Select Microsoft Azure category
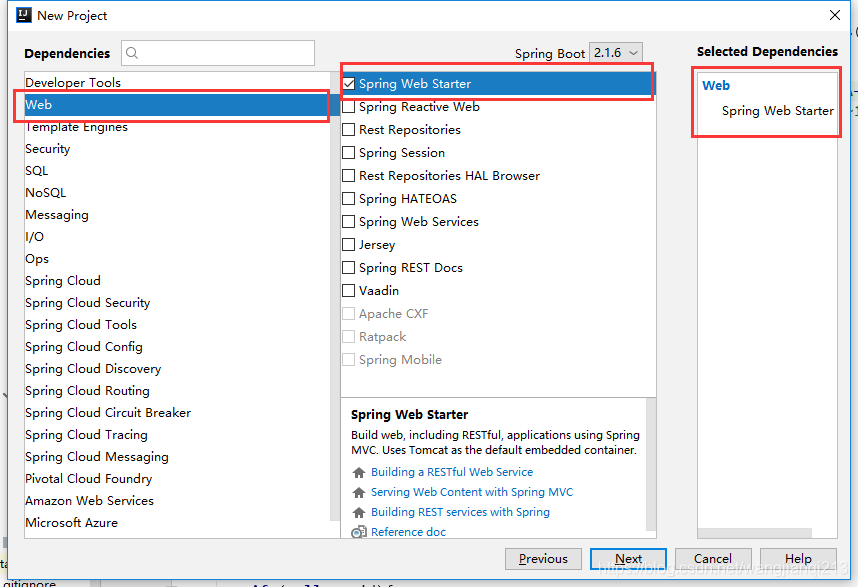The image size is (858, 587). (177, 522)
